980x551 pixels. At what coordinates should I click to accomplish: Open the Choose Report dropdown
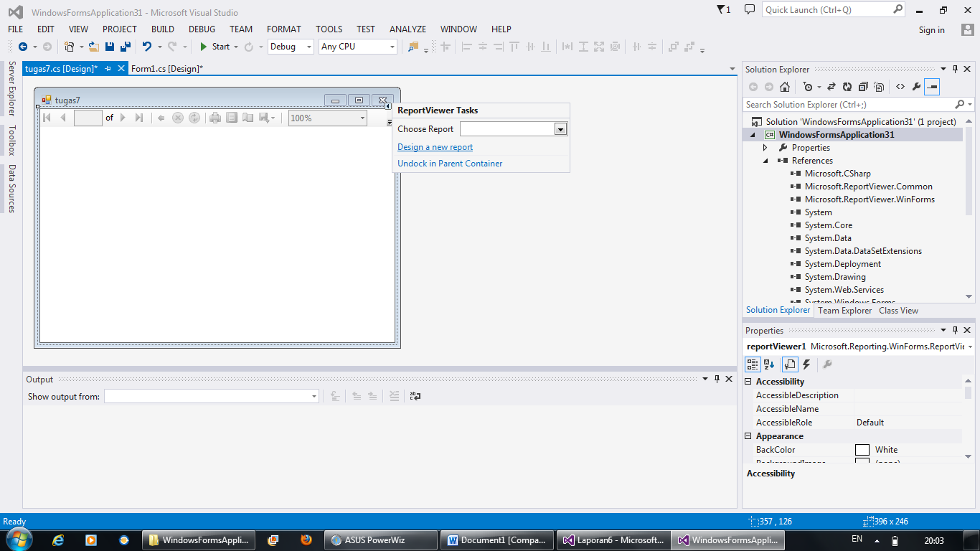(560, 129)
